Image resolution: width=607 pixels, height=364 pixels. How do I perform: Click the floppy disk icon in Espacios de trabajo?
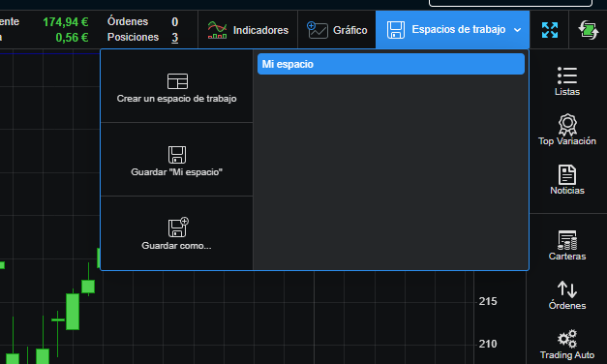click(396, 30)
